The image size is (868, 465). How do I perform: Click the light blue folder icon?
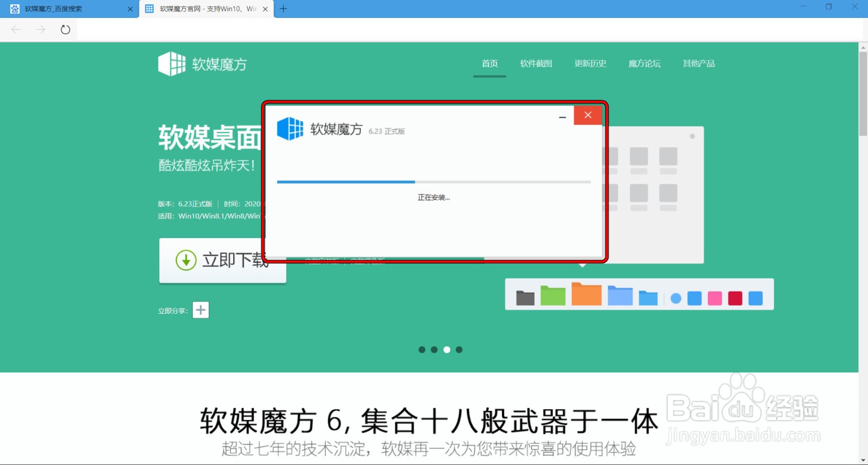(x=620, y=295)
